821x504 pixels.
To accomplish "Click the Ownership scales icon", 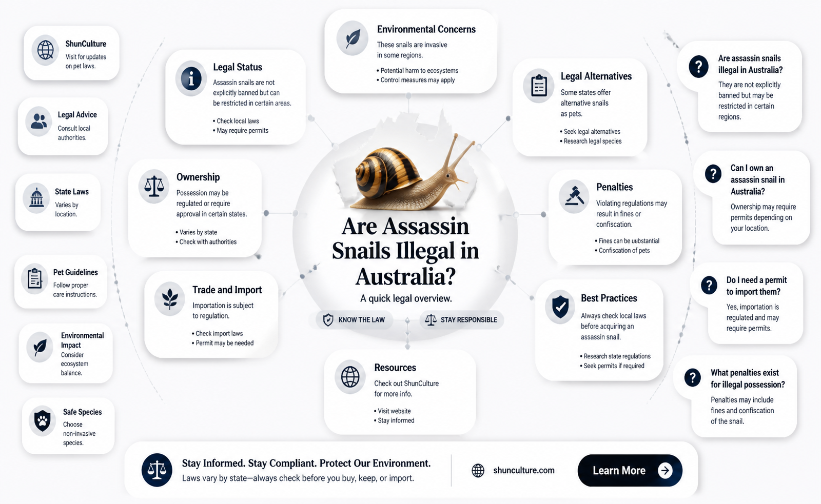I will [x=154, y=187].
